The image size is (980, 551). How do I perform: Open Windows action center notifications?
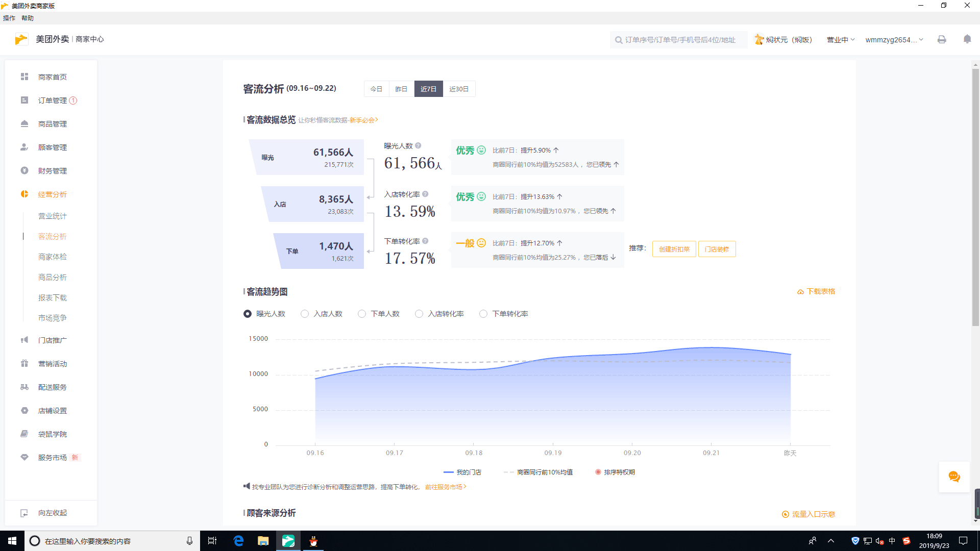pyautogui.click(x=963, y=541)
